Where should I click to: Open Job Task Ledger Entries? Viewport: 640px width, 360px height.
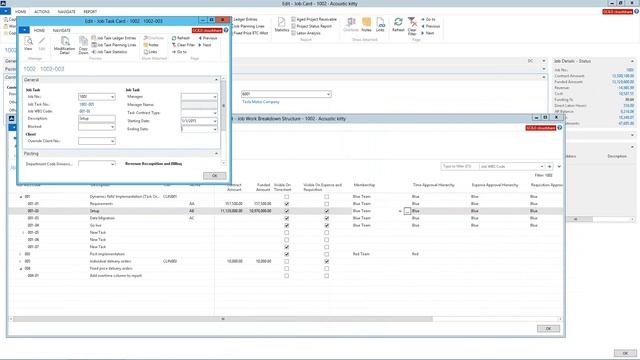(x=114, y=38)
